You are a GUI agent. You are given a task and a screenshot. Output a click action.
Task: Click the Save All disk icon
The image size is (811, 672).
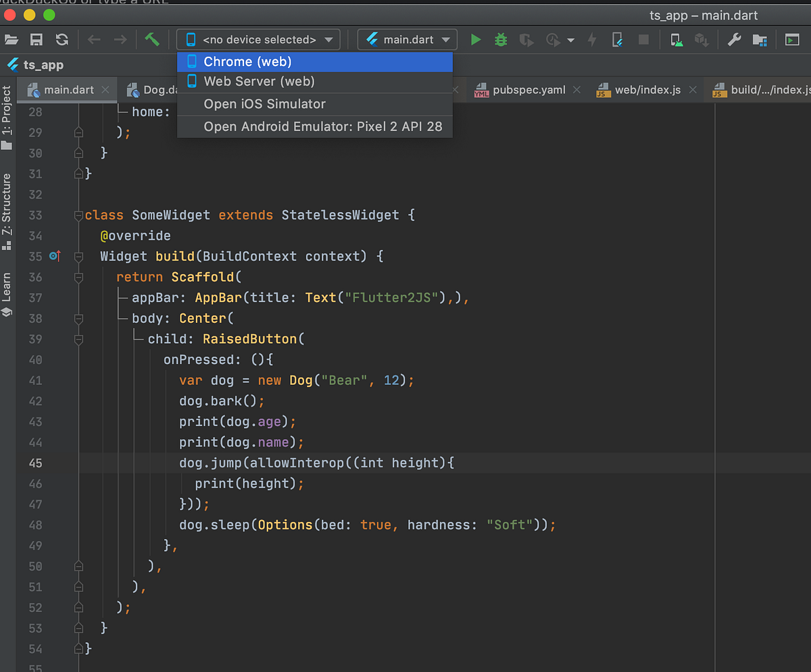36,40
